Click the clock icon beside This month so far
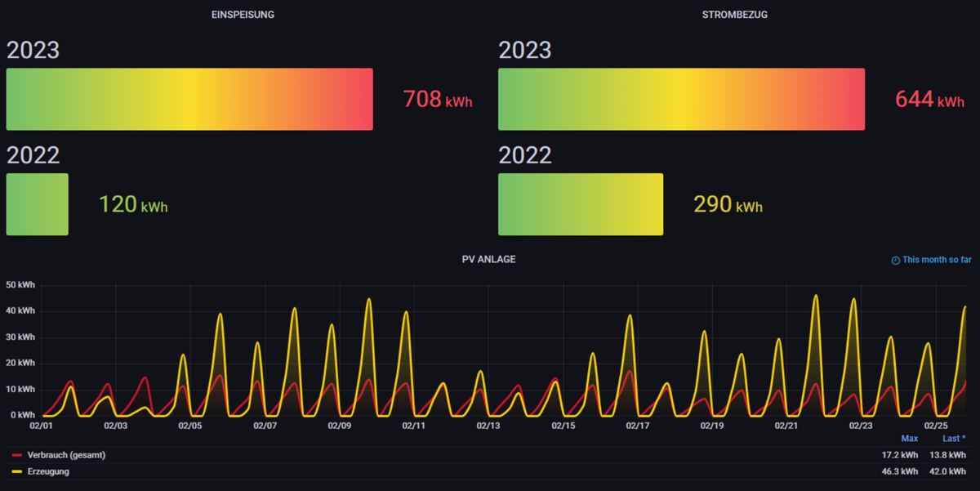 pyautogui.click(x=895, y=260)
